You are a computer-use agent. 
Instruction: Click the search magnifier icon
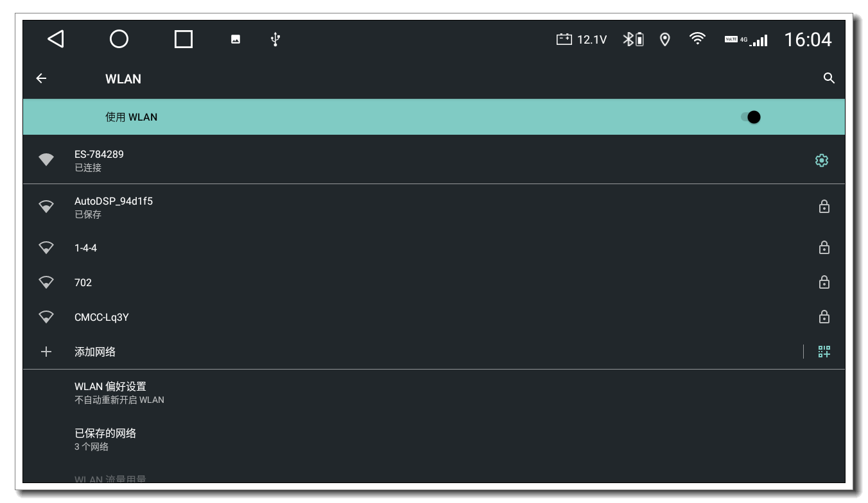pos(829,78)
